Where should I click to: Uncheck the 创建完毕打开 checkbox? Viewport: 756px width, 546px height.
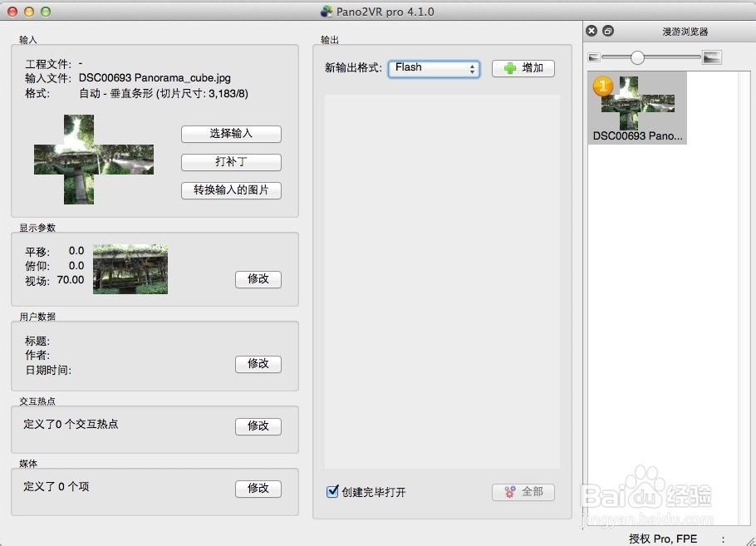[x=332, y=492]
